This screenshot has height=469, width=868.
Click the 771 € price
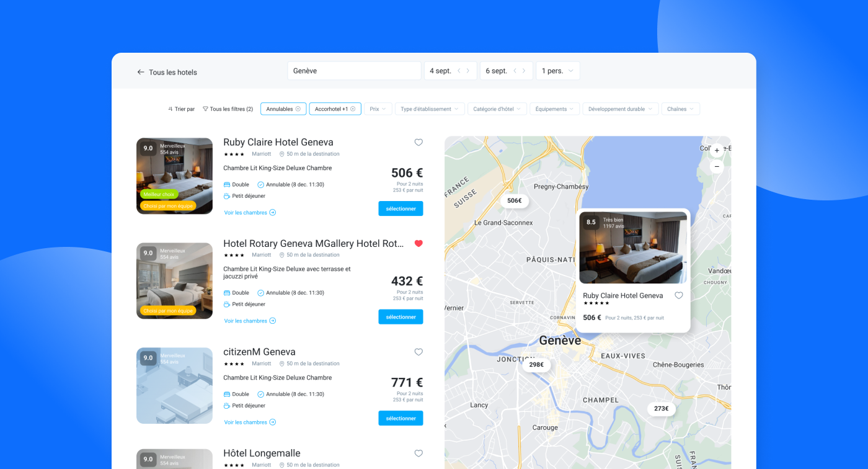coord(407,383)
